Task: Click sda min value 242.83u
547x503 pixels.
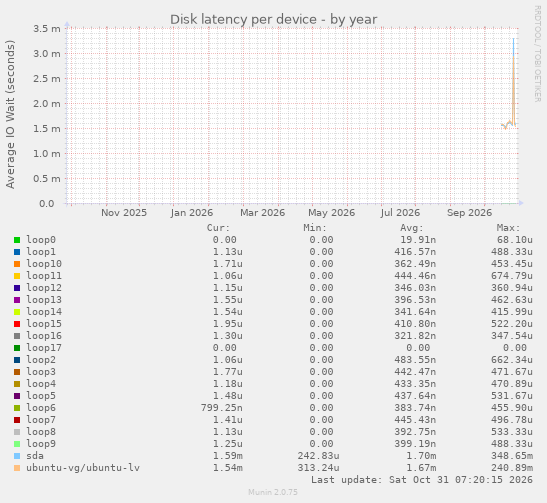Action: point(319,456)
